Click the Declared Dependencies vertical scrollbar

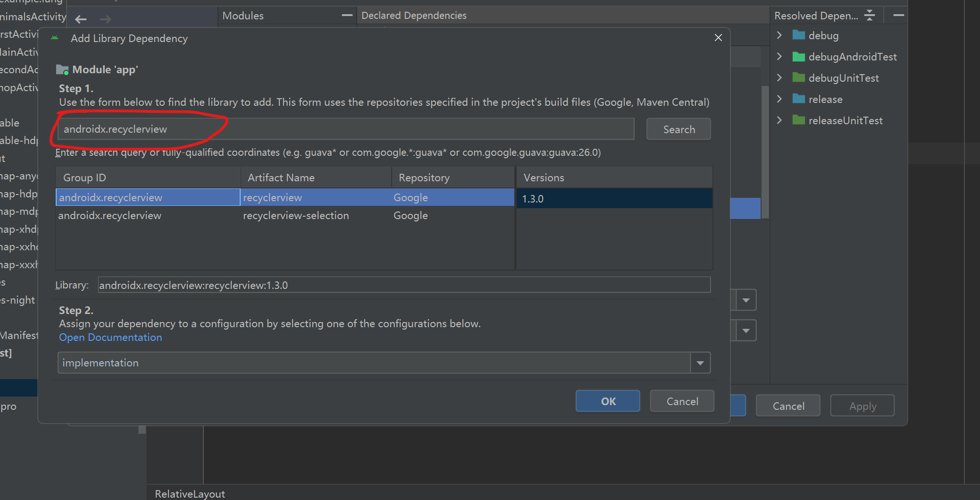[x=765, y=152]
